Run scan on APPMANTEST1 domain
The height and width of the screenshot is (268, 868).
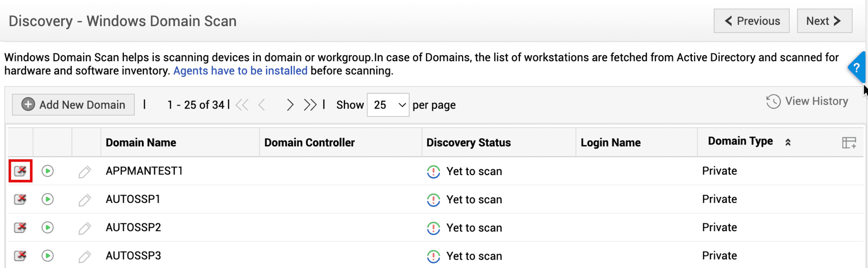coord(48,171)
